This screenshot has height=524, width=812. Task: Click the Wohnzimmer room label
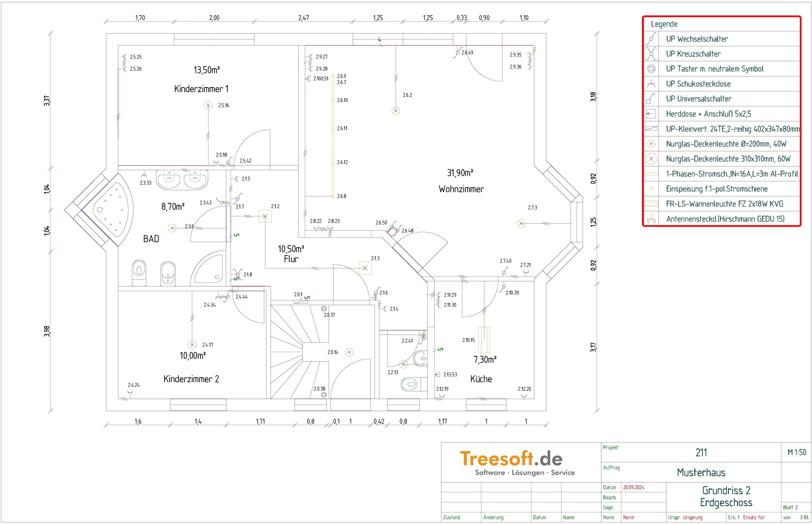click(x=461, y=189)
